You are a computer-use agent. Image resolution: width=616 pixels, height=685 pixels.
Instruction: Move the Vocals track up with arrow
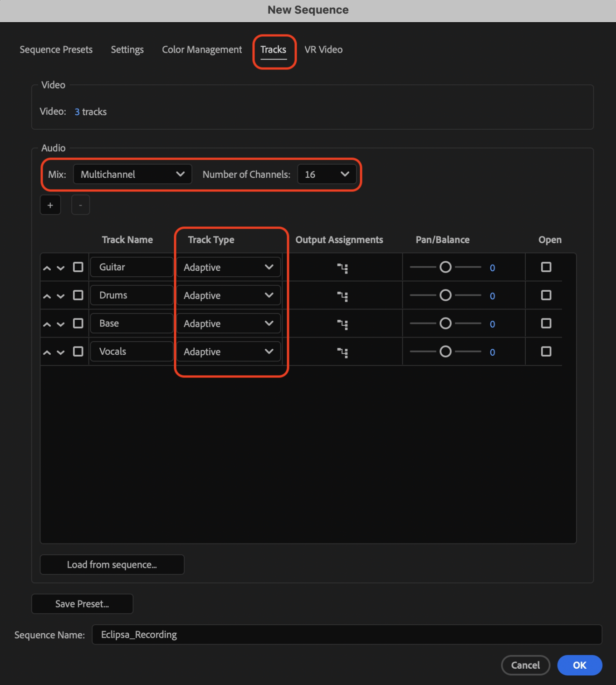(x=47, y=352)
